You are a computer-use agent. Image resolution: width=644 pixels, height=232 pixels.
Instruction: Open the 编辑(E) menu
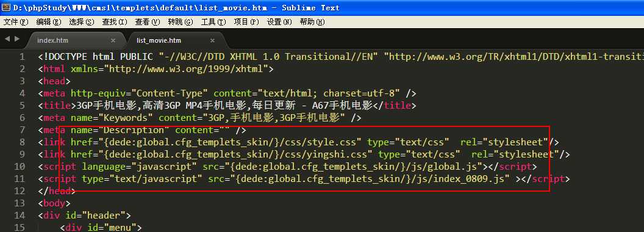point(48,22)
